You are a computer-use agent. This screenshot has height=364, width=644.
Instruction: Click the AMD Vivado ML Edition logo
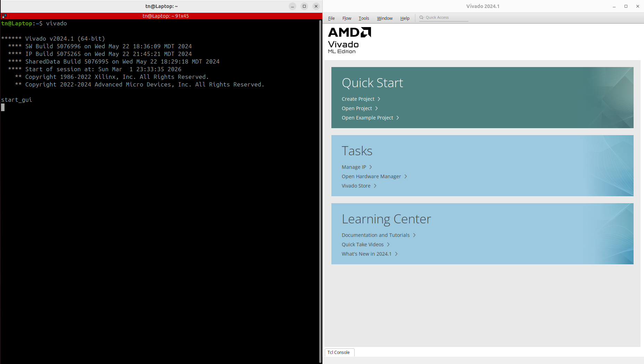[349, 41]
